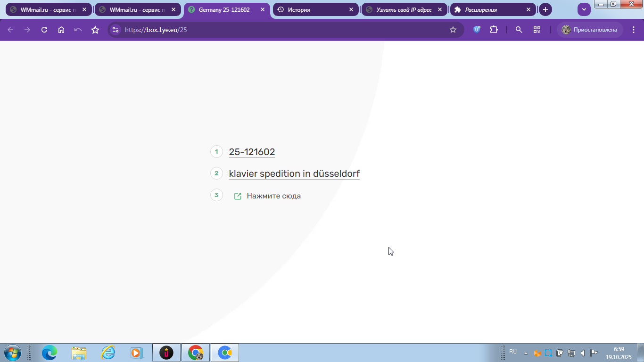Click the Приостановлена profile button
This screenshot has height=362, width=644.
590,30
